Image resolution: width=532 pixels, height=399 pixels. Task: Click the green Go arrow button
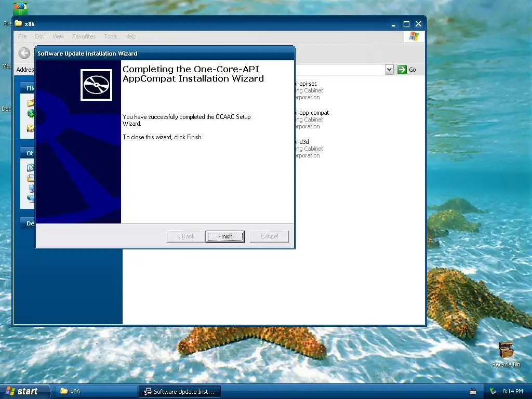(x=402, y=70)
